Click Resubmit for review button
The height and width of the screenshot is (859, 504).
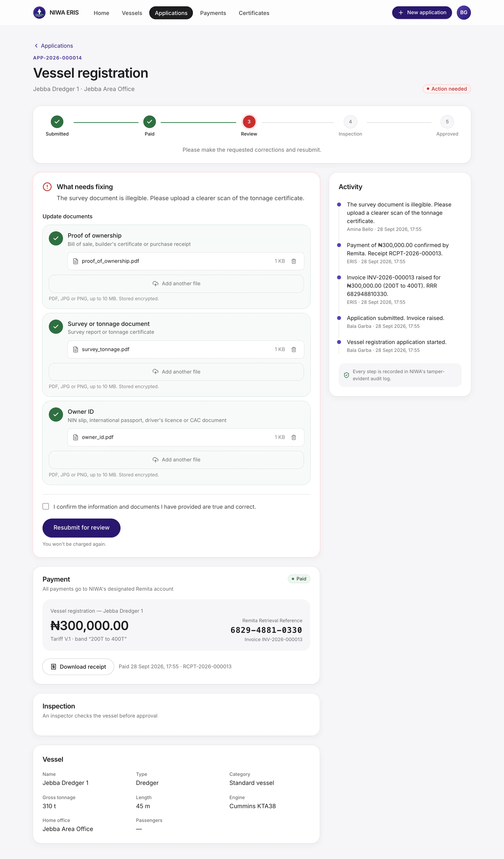click(81, 528)
